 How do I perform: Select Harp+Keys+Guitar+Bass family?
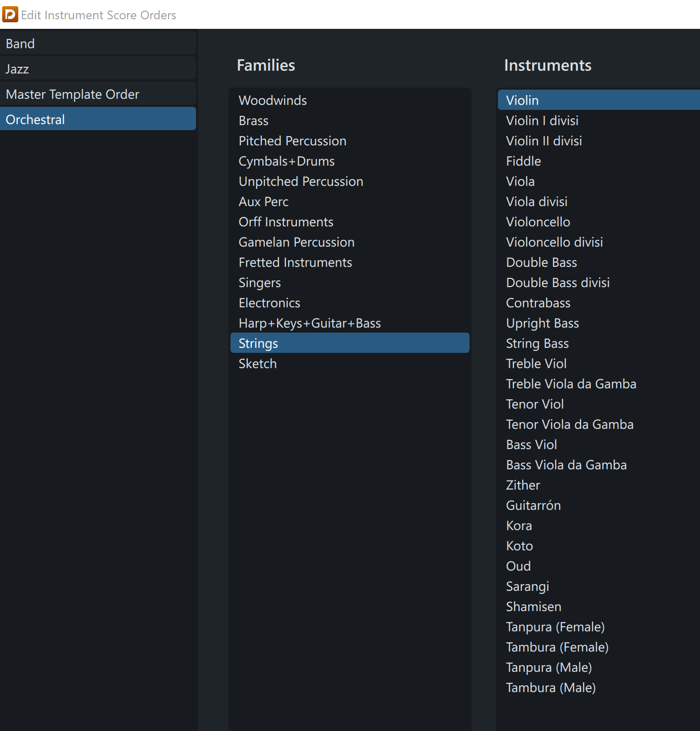click(309, 323)
